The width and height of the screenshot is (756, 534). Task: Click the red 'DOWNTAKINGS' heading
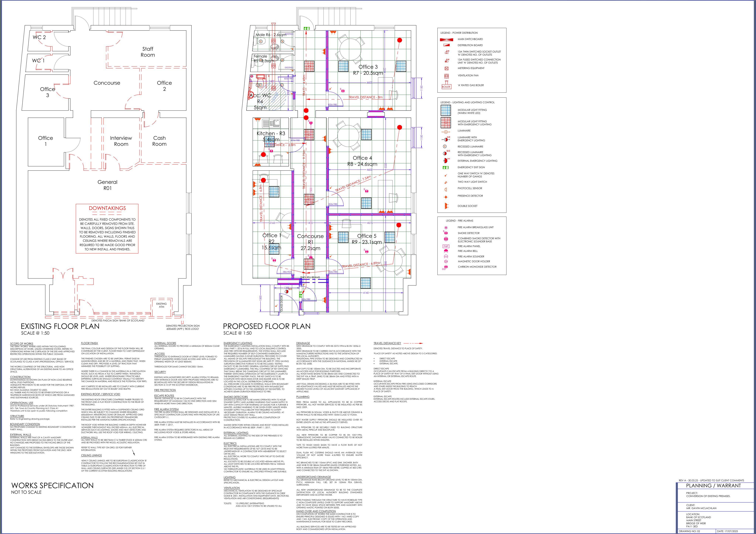click(x=107, y=208)
